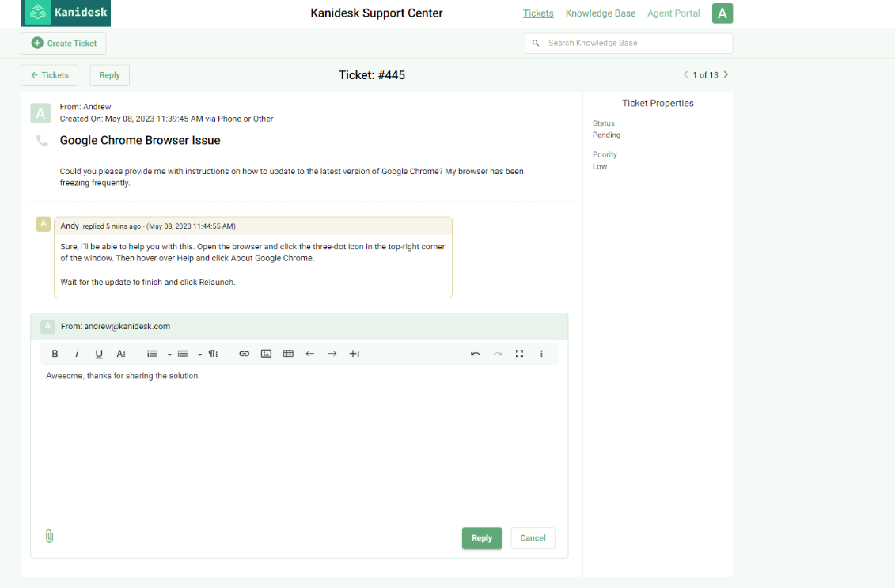
Task: Insert a table in the editor
Action: 288,354
